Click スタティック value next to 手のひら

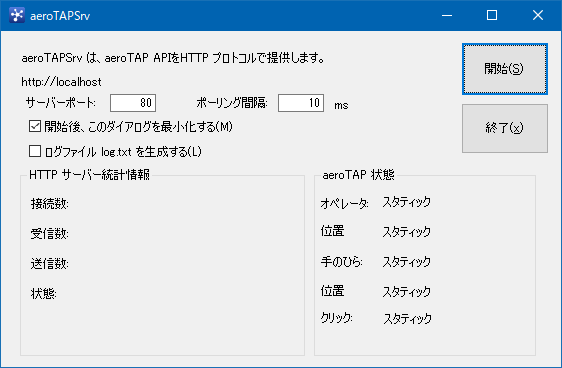coord(406,262)
